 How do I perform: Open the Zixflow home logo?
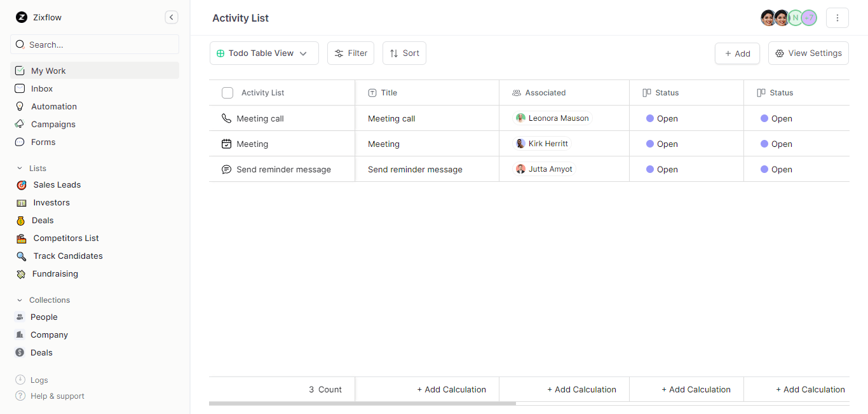point(20,17)
